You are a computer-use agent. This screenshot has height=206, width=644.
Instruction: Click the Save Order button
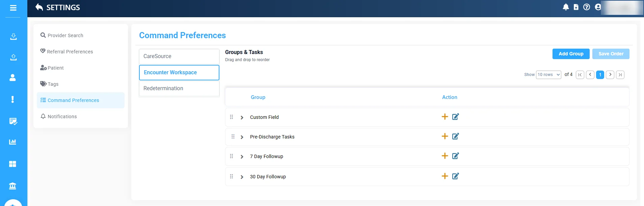(611, 54)
